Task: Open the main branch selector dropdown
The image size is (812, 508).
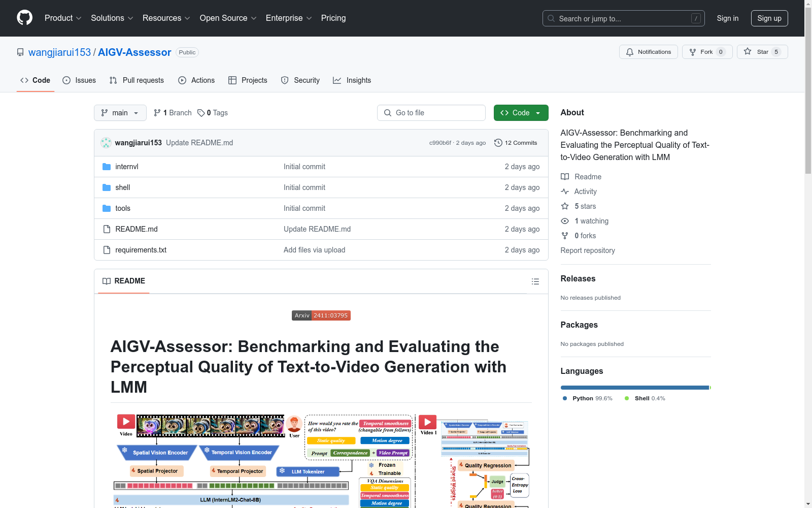Action: (120, 113)
